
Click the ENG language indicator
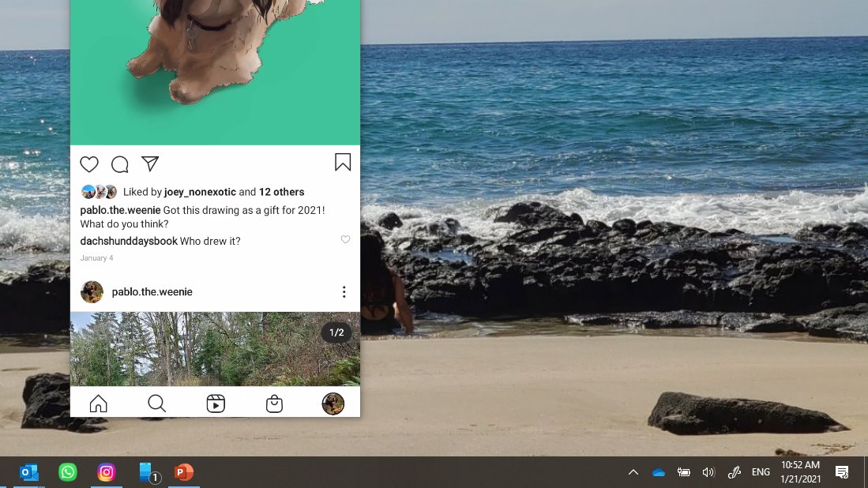(761, 472)
